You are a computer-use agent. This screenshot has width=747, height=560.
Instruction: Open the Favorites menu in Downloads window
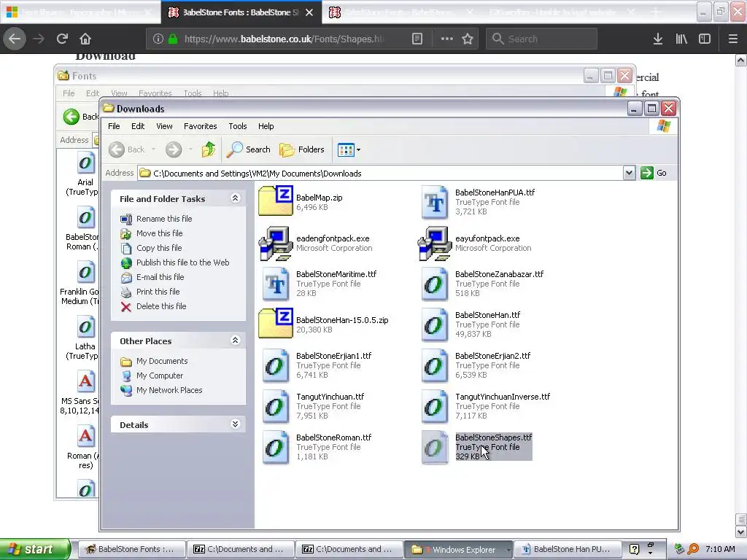click(200, 126)
